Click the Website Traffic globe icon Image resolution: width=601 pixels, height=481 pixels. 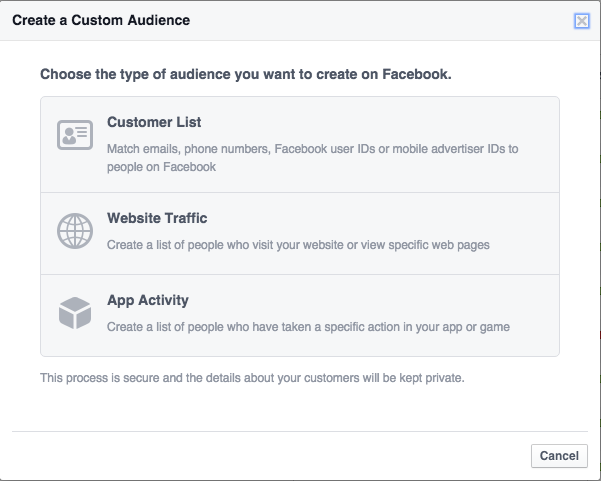tap(75, 231)
